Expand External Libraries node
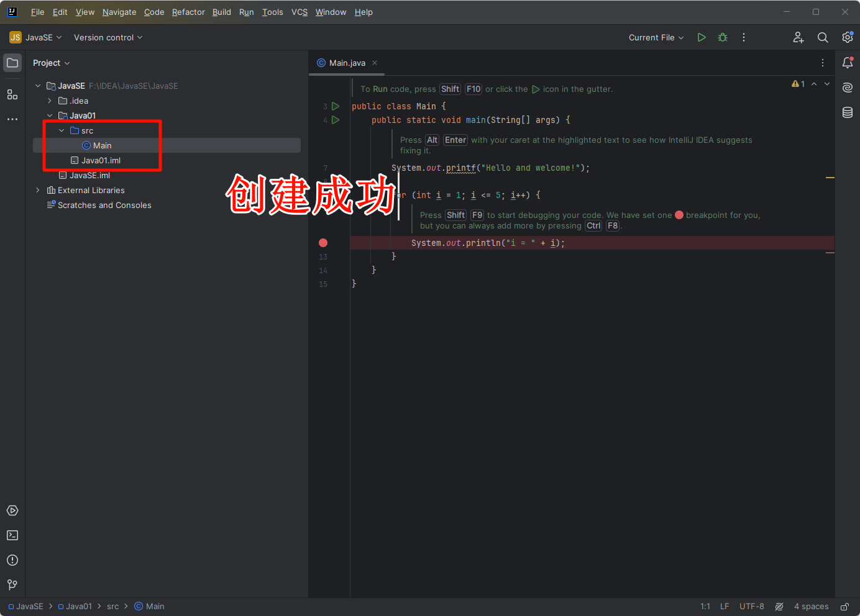 coord(38,190)
